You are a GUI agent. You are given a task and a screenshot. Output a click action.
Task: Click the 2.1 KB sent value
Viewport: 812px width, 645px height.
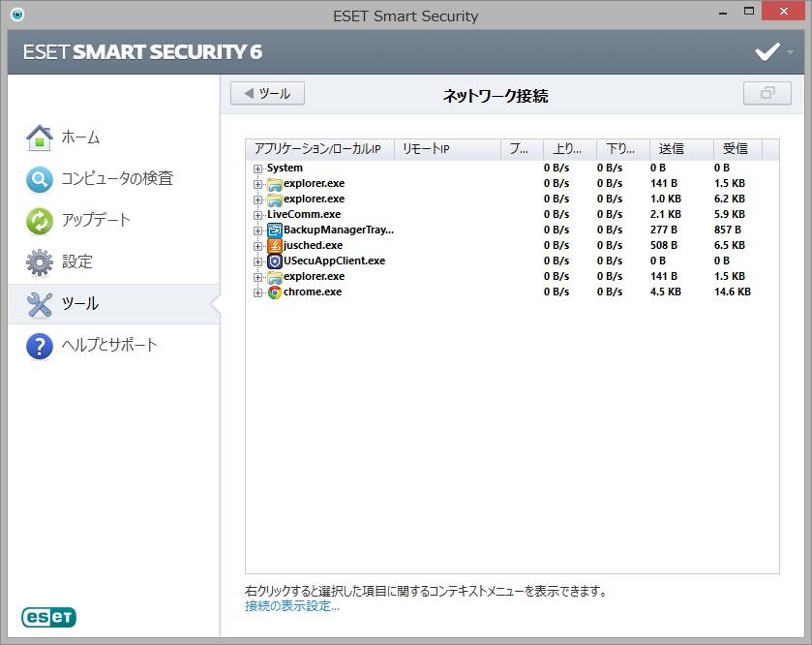[666, 214]
